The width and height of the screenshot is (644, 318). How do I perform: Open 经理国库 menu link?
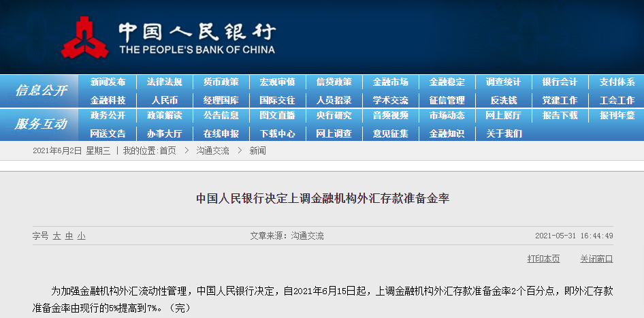pos(221,100)
